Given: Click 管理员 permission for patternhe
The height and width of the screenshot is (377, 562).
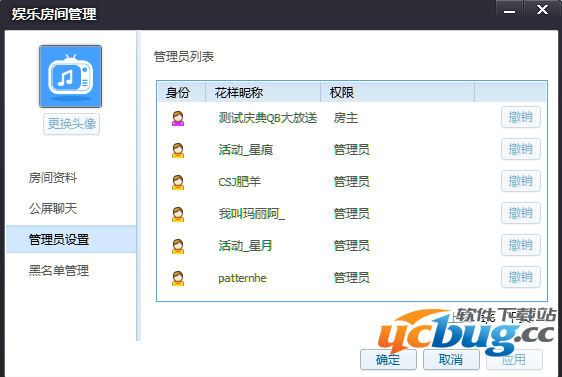Looking at the screenshot, I should click(352, 278).
